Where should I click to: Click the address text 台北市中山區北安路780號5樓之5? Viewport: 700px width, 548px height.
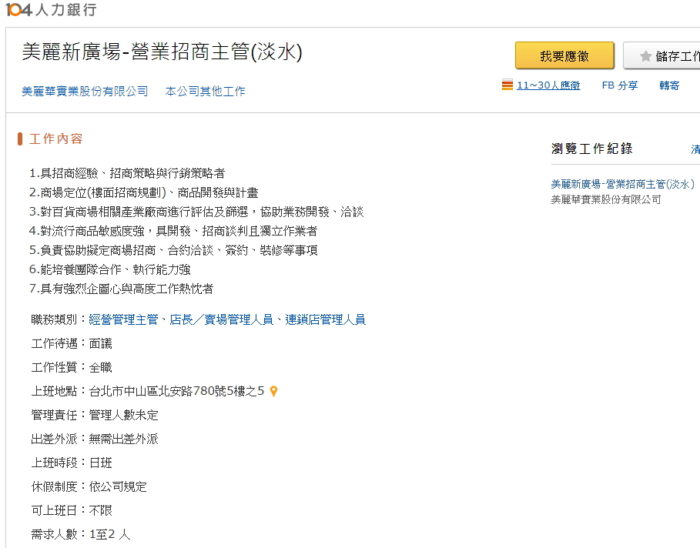[x=177, y=391]
